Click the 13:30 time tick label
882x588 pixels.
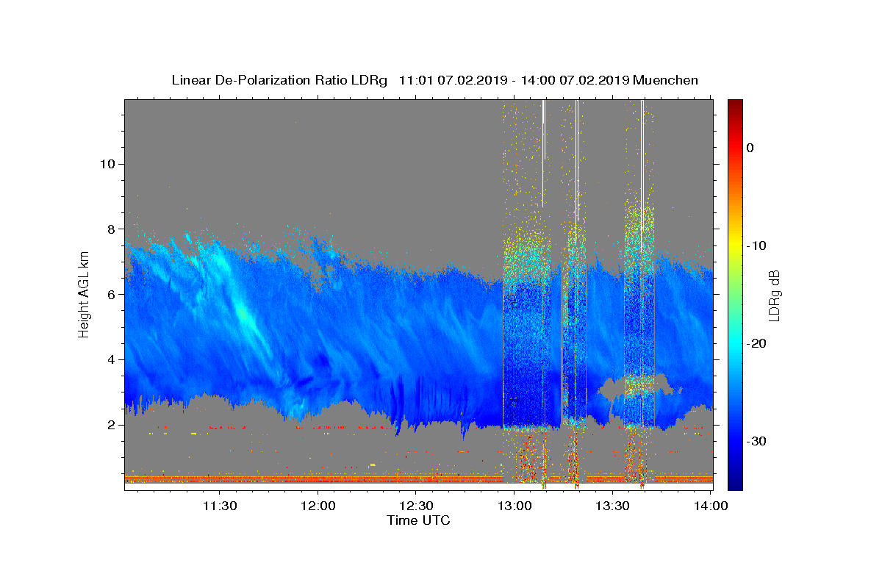click(x=612, y=506)
